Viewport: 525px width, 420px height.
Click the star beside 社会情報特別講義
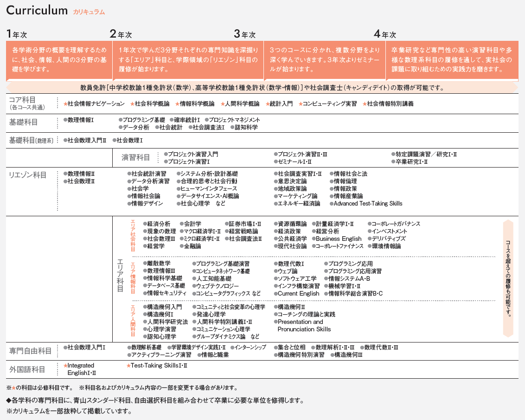click(365, 104)
